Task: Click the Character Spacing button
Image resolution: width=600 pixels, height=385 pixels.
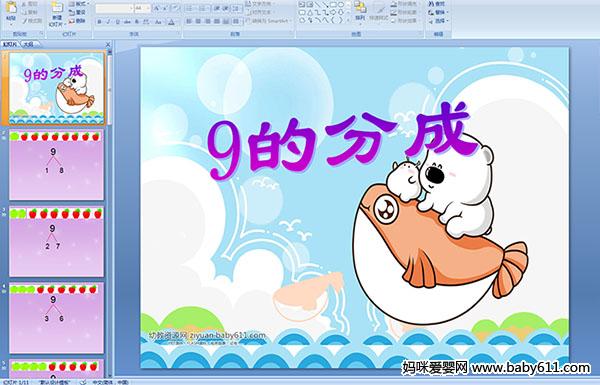Action: coord(147,22)
